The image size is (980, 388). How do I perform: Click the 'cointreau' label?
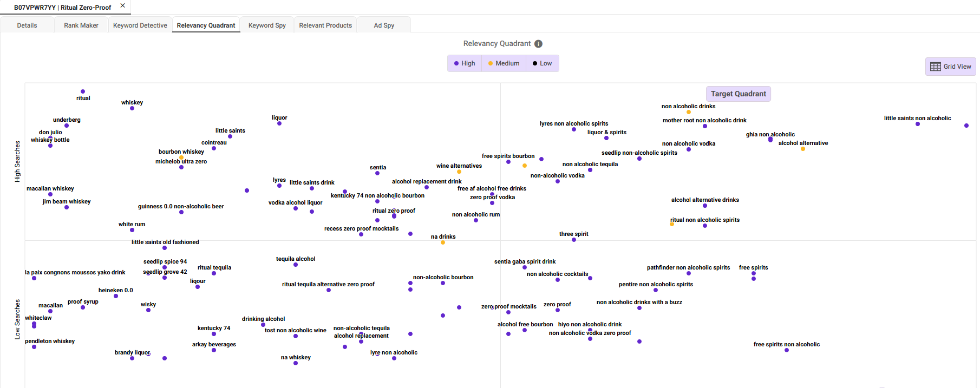[x=214, y=142]
